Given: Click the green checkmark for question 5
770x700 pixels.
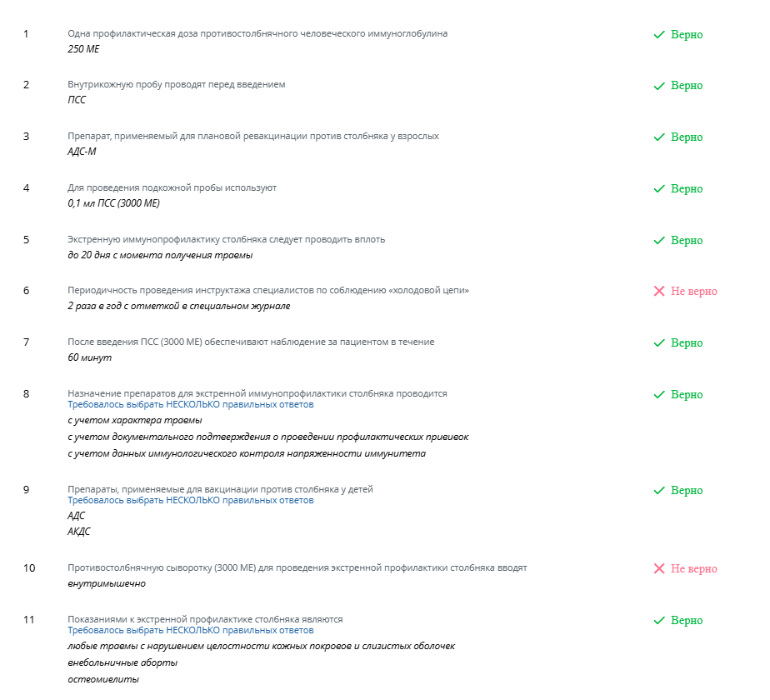Looking at the screenshot, I should click(658, 241).
